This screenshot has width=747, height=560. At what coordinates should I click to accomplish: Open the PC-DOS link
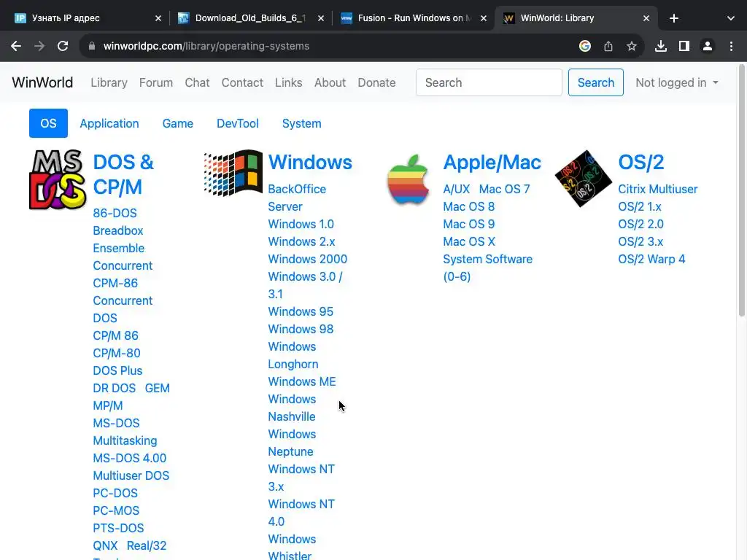point(115,493)
